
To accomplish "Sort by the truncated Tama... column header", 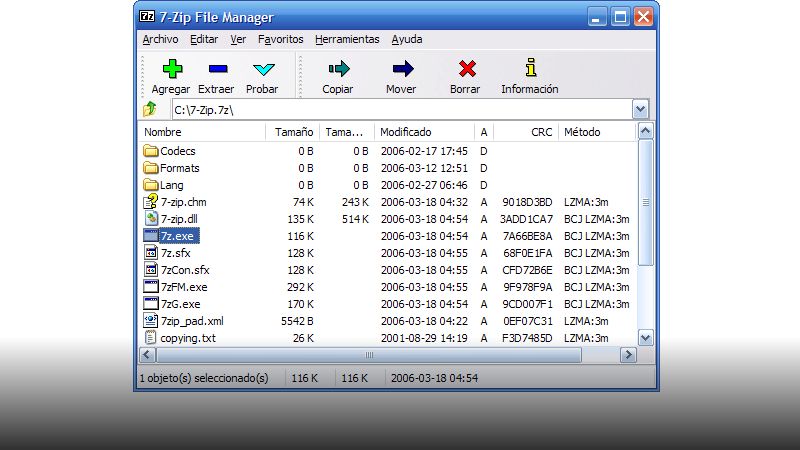I will point(347,132).
